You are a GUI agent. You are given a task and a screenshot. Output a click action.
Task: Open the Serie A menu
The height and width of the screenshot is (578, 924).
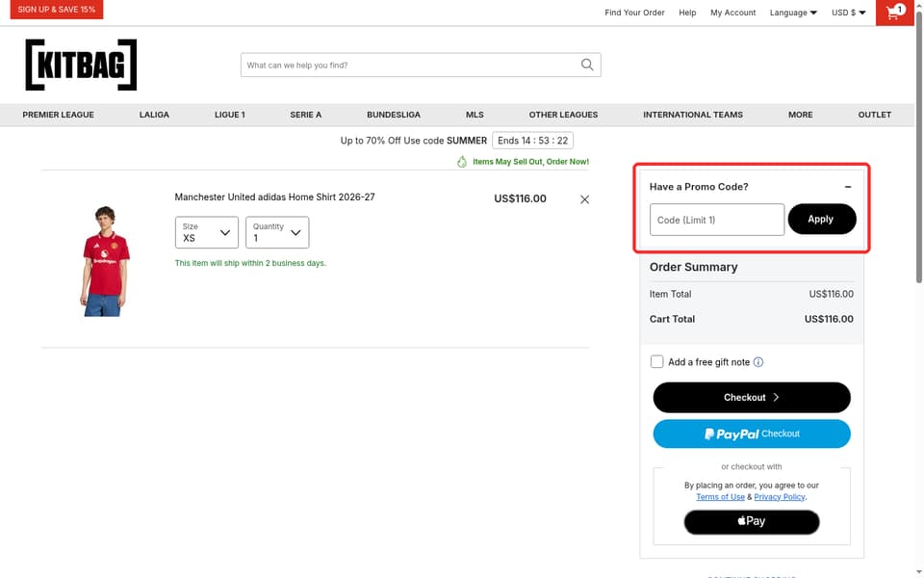click(306, 115)
